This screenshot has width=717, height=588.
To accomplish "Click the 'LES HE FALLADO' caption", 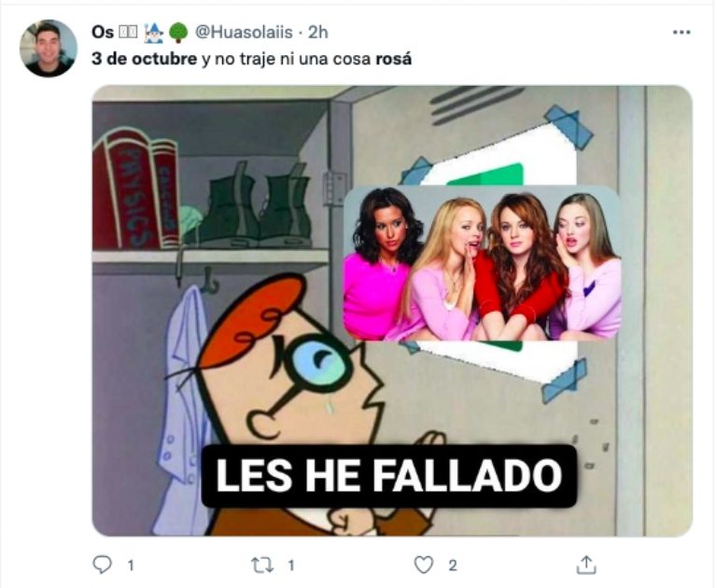I will coord(388,476).
